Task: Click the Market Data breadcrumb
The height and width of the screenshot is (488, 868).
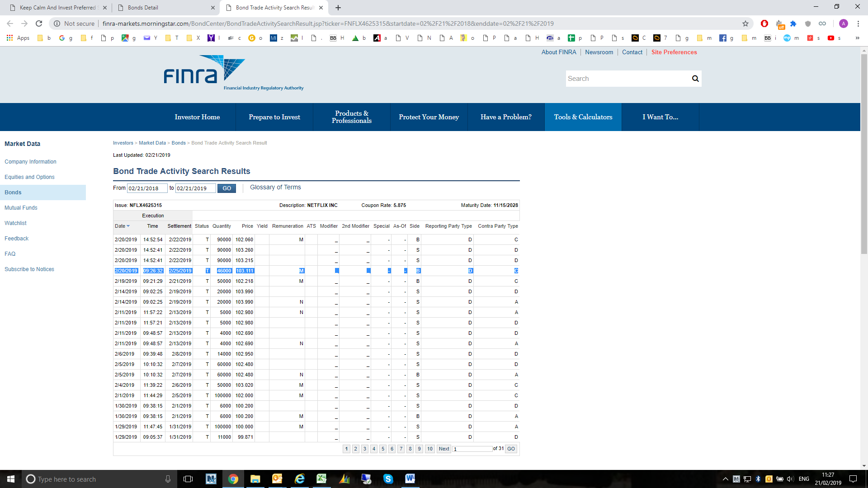Action: (x=152, y=143)
